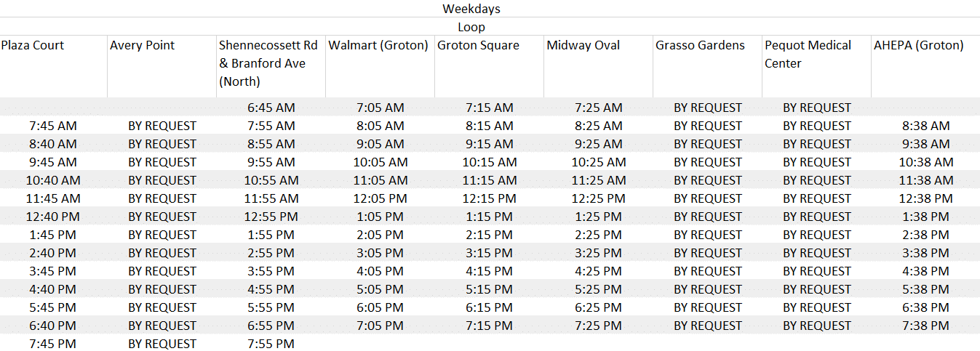
Task: Select the Loop header cell
Action: [471, 27]
